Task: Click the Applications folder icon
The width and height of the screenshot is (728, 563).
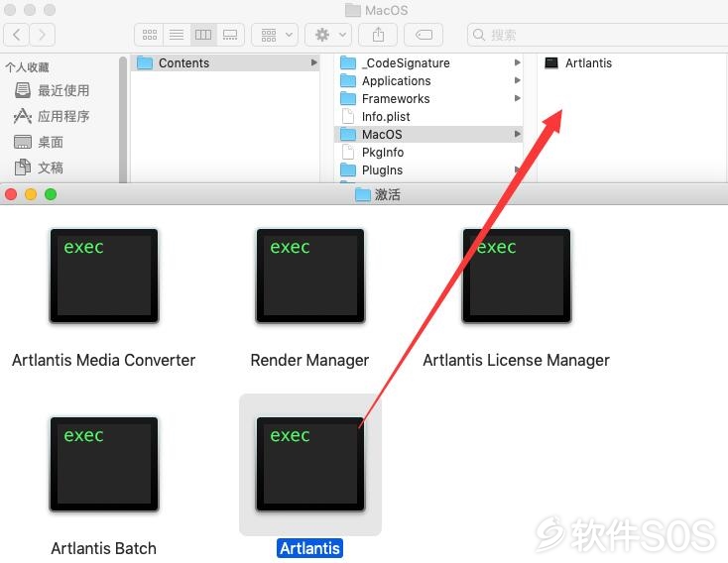Action: point(348,80)
